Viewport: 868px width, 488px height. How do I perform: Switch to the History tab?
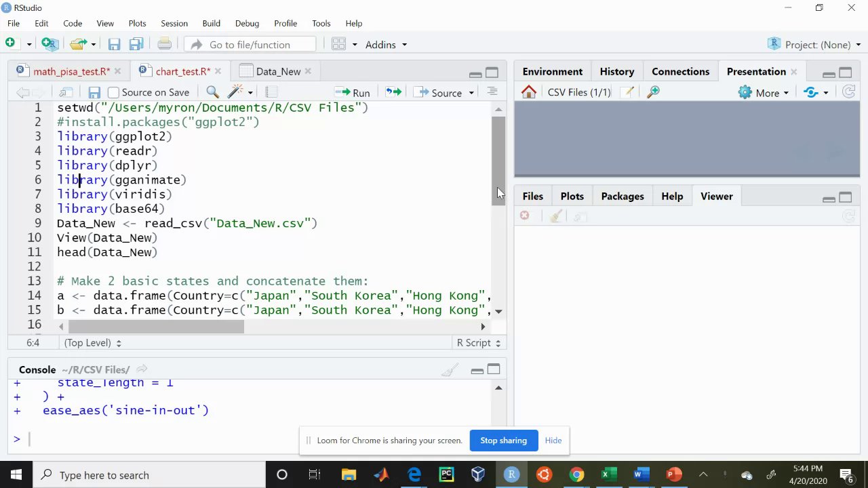pos(617,71)
